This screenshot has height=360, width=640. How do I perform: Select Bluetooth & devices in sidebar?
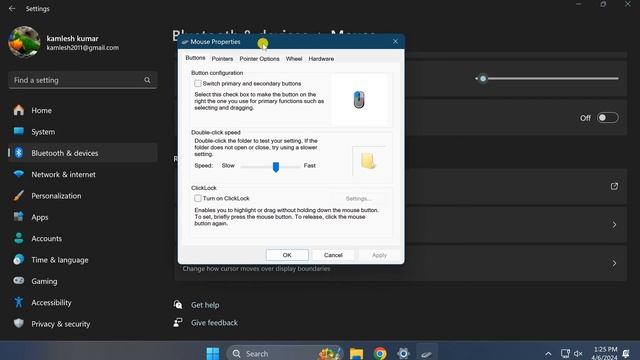click(82, 153)
